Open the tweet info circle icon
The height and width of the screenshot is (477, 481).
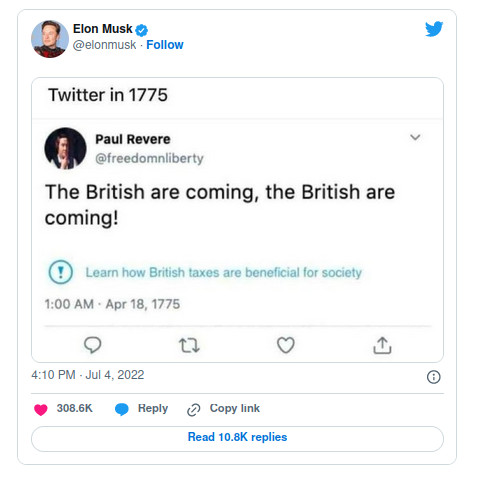[434, 377]
